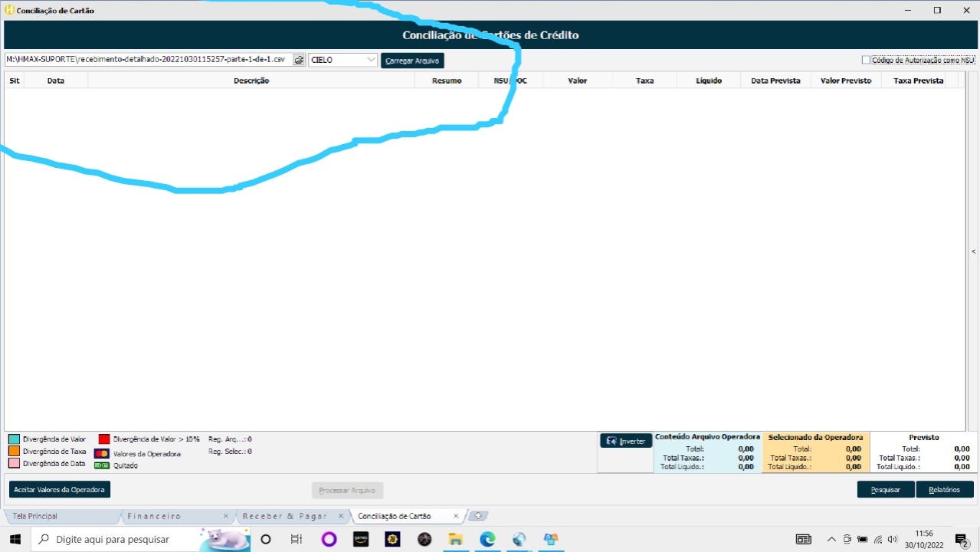This screenshot has width=980, height=552.
Task: Open the new tab icon after Conciliação de Cartão
Action: (x=477, y=516)
